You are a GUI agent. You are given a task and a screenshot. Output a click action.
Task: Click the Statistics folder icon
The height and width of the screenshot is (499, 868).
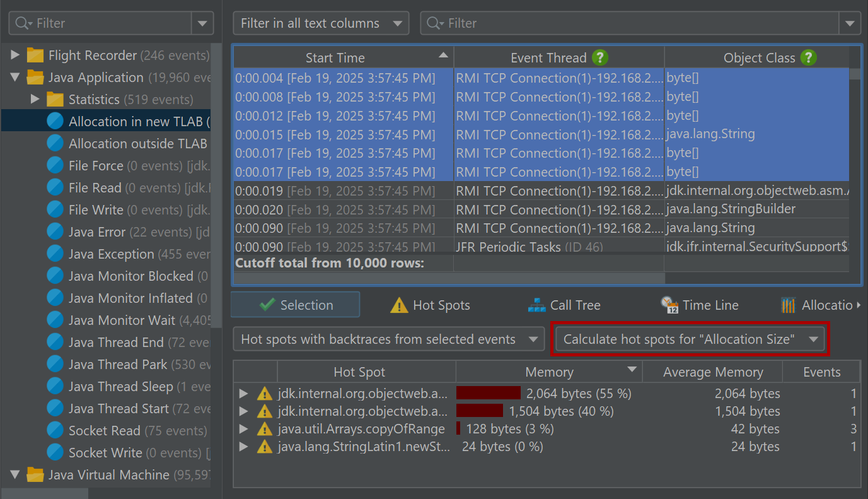pos(55,100)
